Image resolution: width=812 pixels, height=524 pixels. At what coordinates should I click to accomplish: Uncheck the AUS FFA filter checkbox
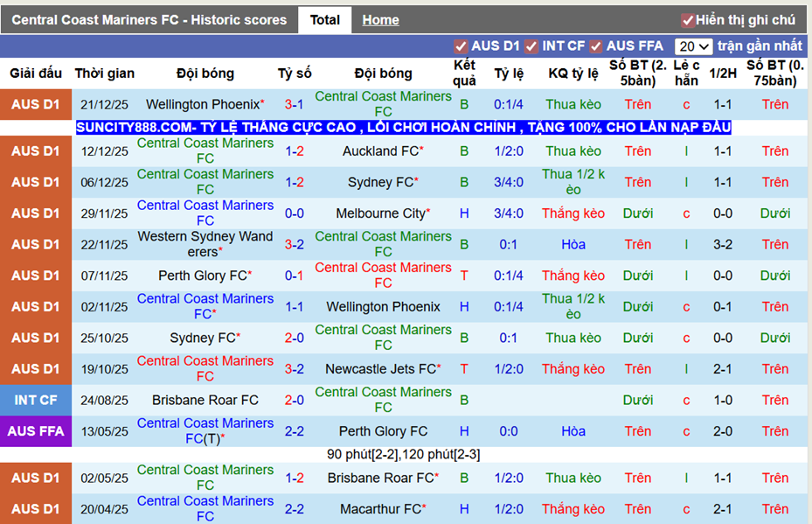pyautogui.click(x=596, y=46)
